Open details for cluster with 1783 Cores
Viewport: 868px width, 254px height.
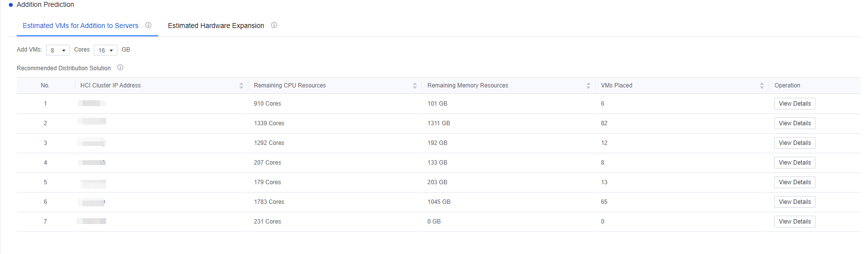[794, 202]
